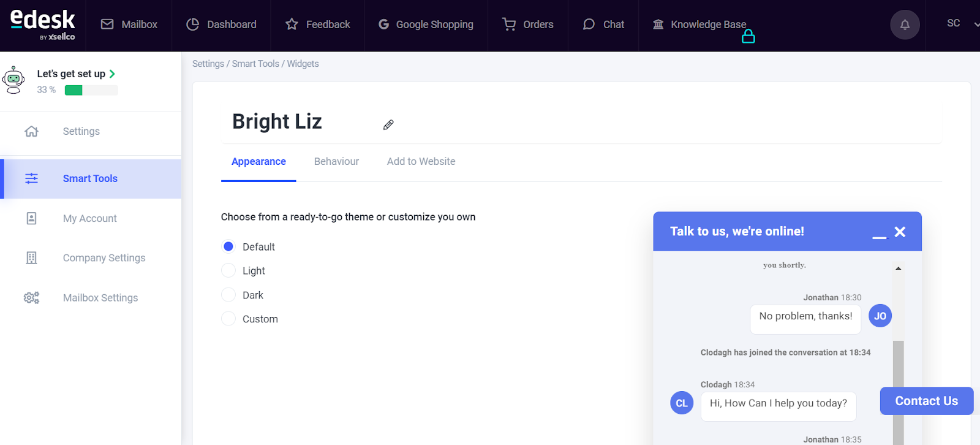Click the eDesk logo in the header
The width and height of the screenshot is (980, 445).
43,25
